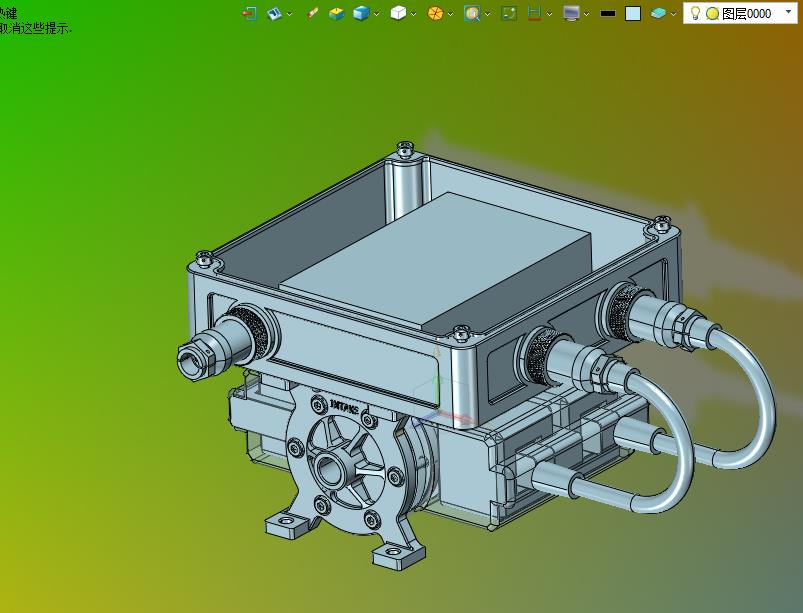The width and height of the screenshot is (803, 613).
Task: Expand the monitor display dropdown arrow
Action: (x=586, y=14)
